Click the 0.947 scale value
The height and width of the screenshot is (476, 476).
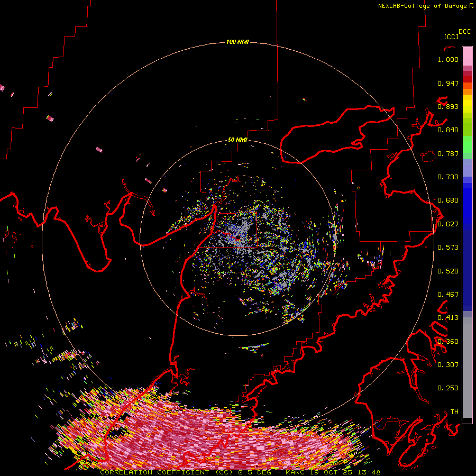point(448,83)
